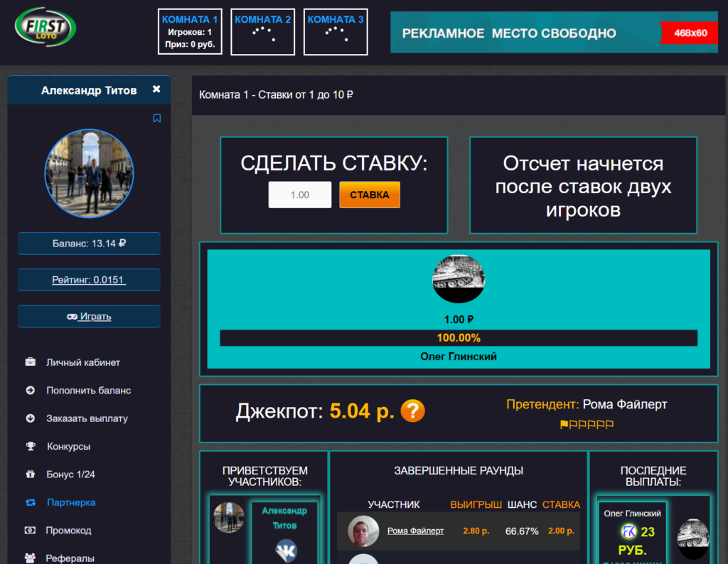Viewport: 728px width, 564px height.
Task: Click the СТАВКА column header
Action: click(562, 504)
